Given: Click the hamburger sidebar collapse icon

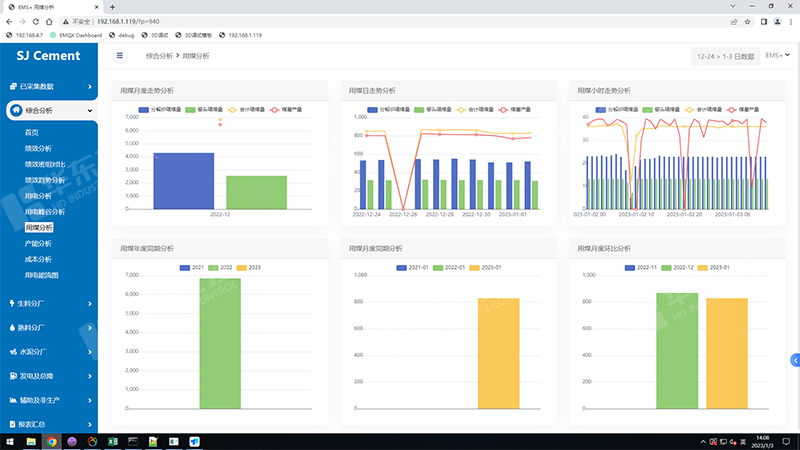Looking at the screenshot, I should [x=120, y=56].
